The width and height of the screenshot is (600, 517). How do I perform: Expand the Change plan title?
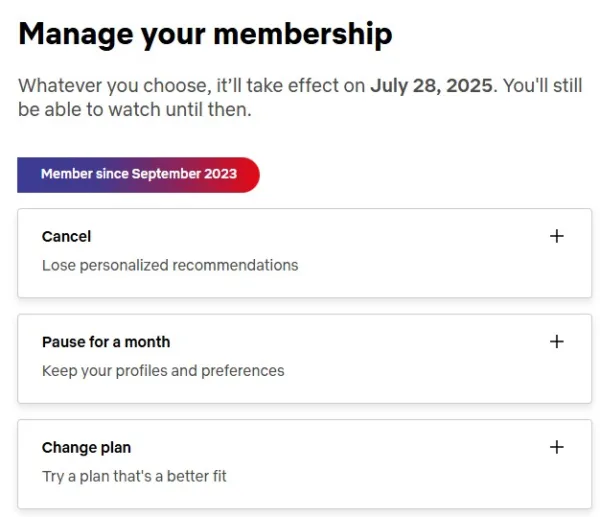pyautogui.click(x=86, y=448)
